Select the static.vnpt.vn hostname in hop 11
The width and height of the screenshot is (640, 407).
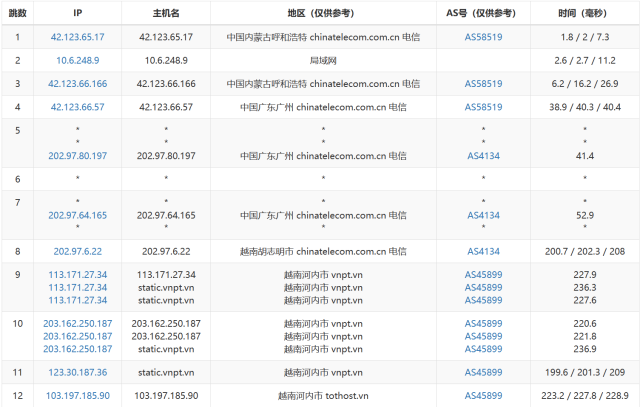[166, 372]
